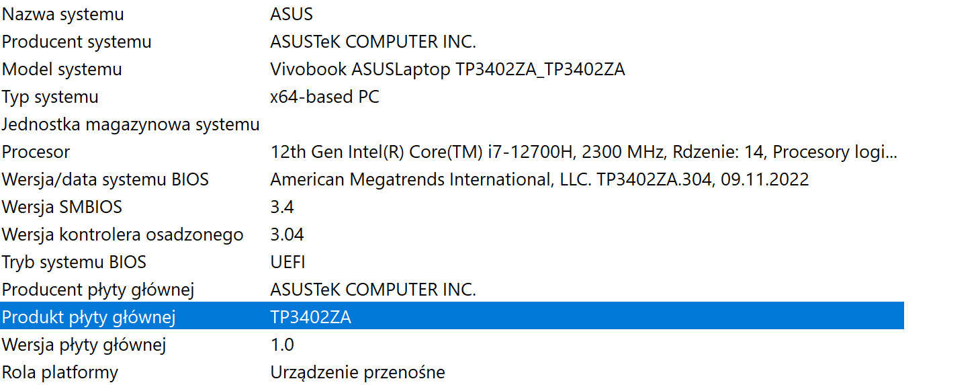Select the Wersja kontrolera osadzonego row
Screen dimensions: 980x385
coord(122,234)
